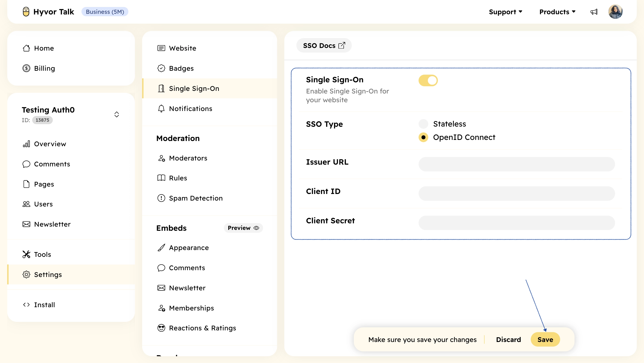The image size is (644, 363).
Task: Click the website ID 13875 badge
Action: click(x=42, y=120)
